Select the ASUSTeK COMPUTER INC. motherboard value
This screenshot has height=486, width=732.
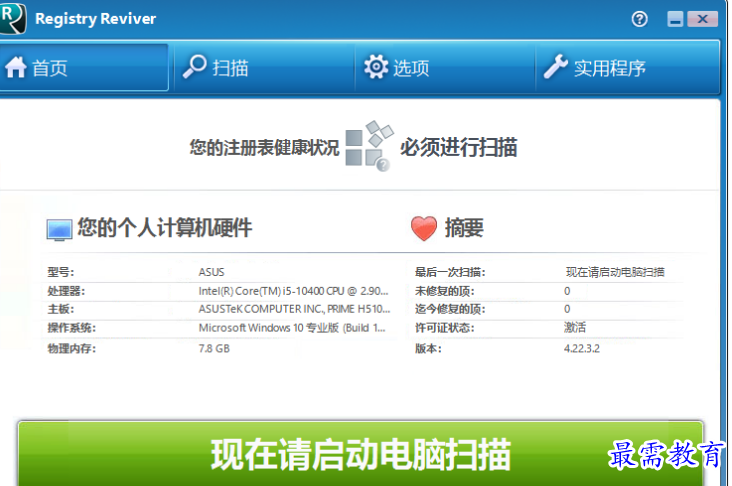(294, 309)
